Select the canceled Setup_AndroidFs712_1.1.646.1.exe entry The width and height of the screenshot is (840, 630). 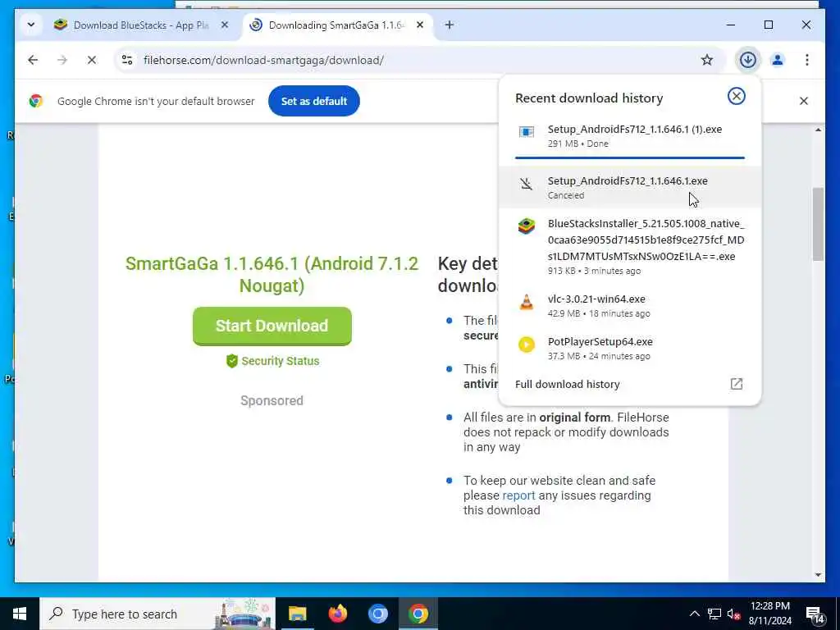(x=630, y=187)
